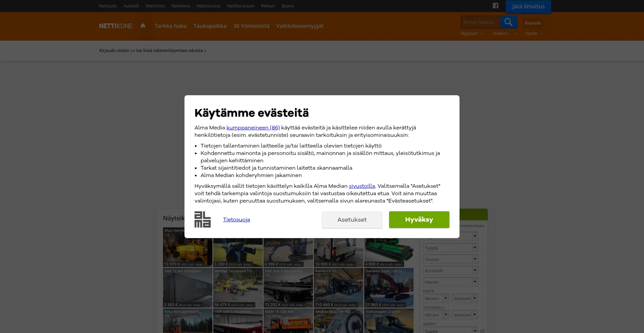
Task: Expand the Myydään dropdown
Action: [472, 34]
